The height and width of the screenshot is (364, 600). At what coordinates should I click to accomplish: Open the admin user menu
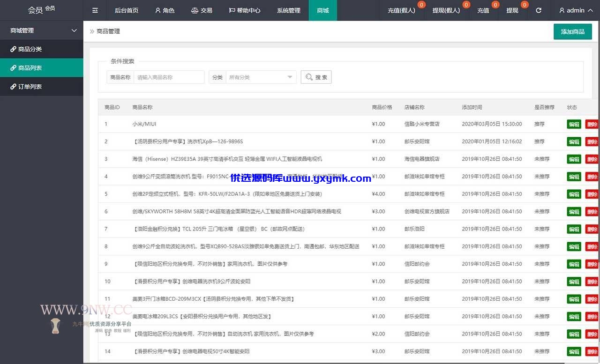575,10
